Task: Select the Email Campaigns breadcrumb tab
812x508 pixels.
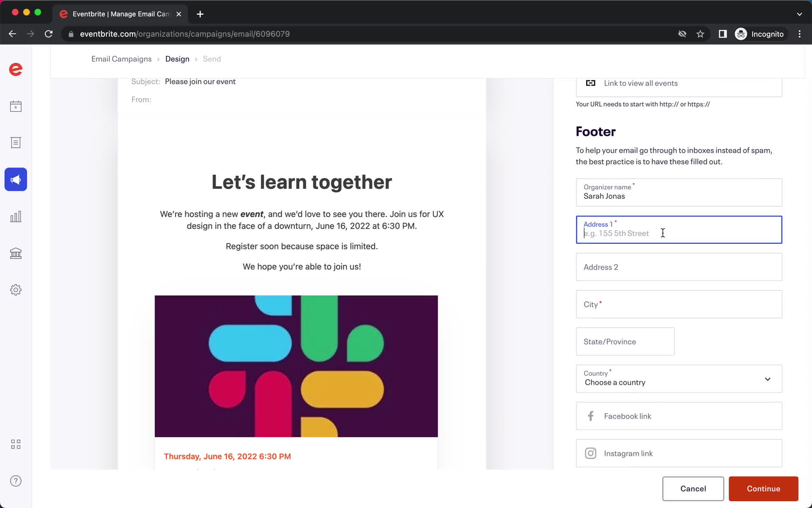Action: coord(121,58)
